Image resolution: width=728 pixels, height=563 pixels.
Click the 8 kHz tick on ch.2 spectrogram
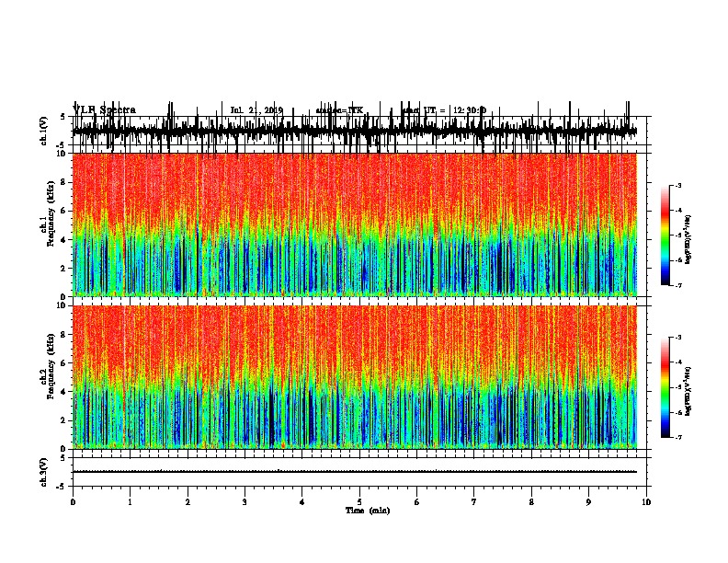63,335
